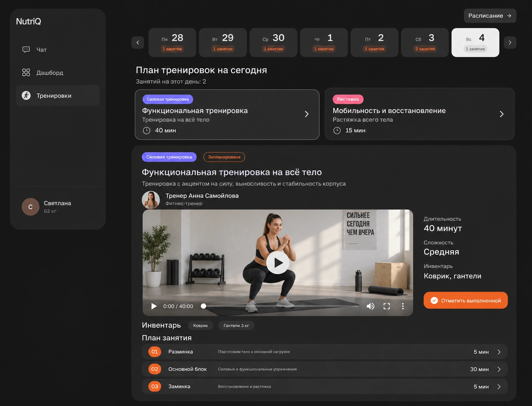Expand the Заминка step chevron
The width and height of the screenshot is (532, 406).
click(499, 387)
